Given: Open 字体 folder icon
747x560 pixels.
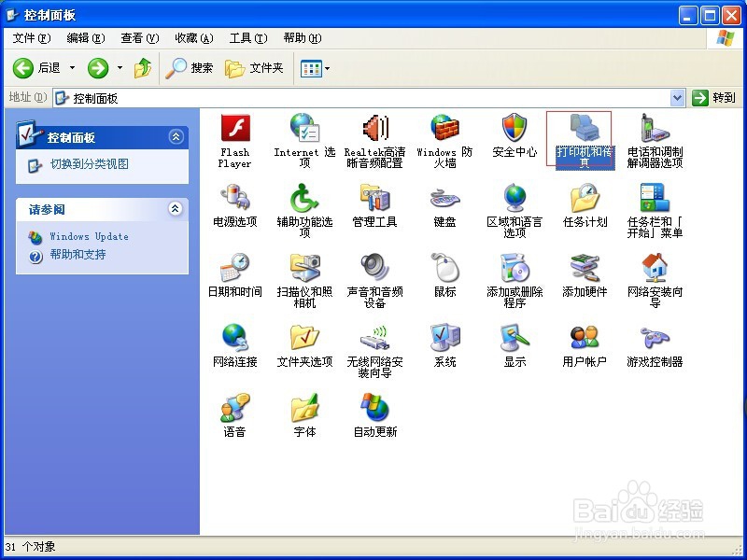Looking at the screenshot, I should (x=305, y=407).
